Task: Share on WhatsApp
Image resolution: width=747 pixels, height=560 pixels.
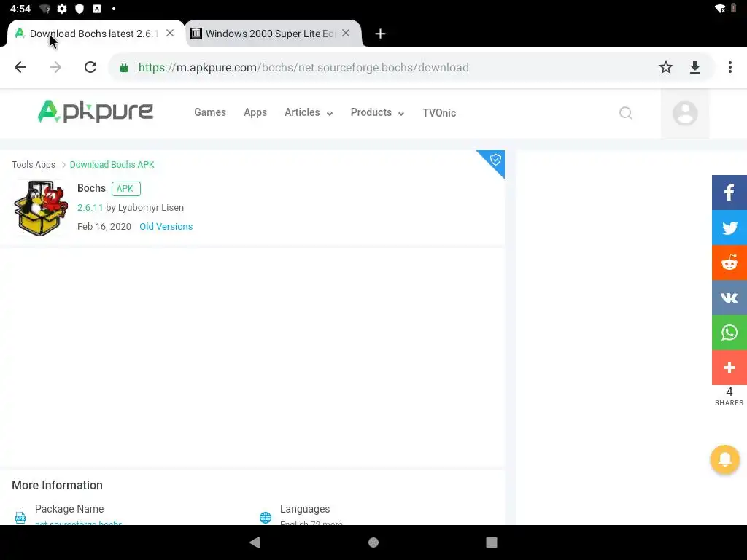Action: (x=729, y=332)
